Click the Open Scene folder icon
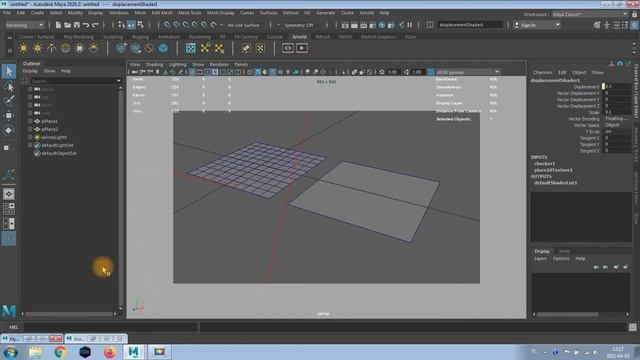 point(67,25)
